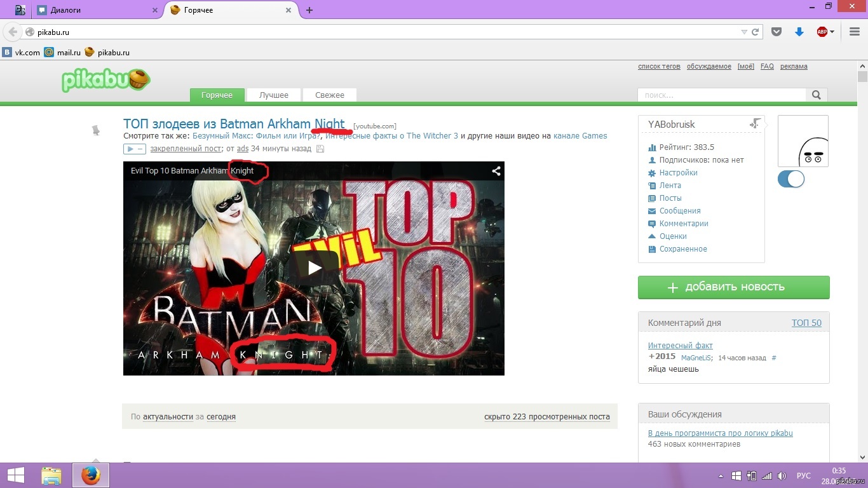Open the список тегов link
The width and height of the screenshot is (868, 488).
coord(659,66)
